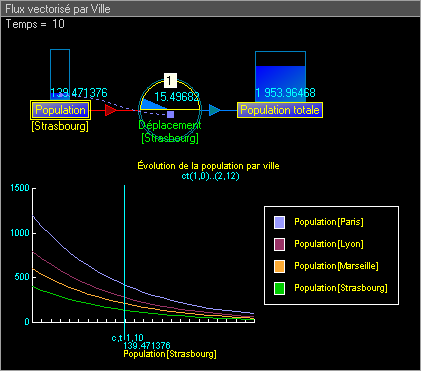Click the red inflow arrow
421x371 pixels.
(111, 110)
